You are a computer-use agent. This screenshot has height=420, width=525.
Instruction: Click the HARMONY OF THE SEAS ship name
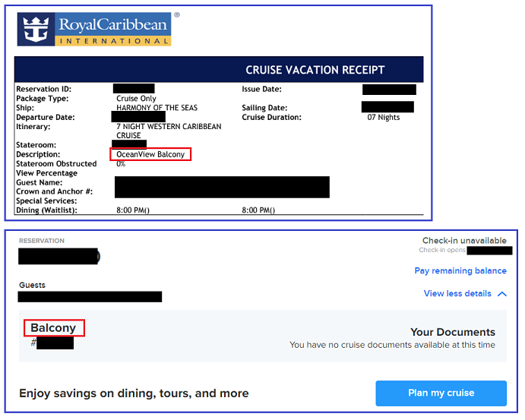(x=157, y=108)
